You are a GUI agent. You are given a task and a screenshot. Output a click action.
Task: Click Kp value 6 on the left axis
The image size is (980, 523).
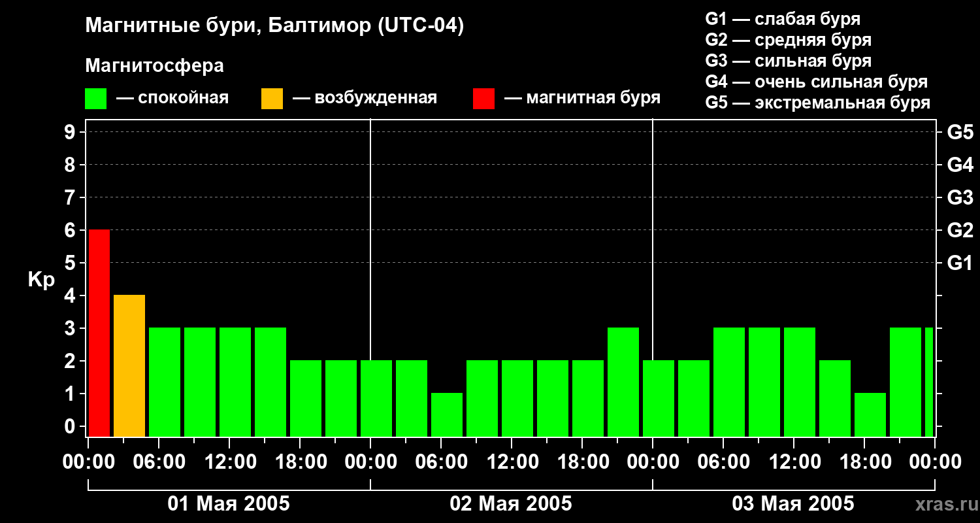pyautogui.click(x=71, y=231)
